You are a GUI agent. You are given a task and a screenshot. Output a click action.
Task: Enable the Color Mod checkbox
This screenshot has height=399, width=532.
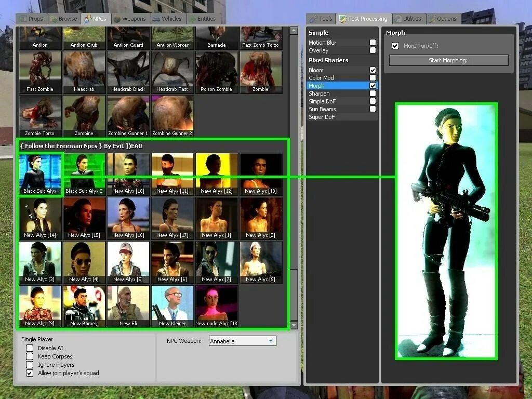tap(373, 78)
